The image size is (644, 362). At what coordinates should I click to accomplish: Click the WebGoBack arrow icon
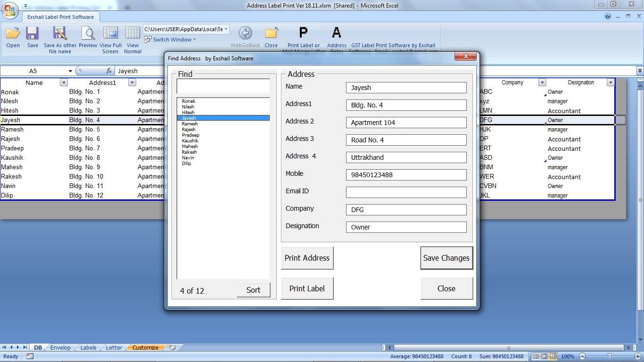[245, 33]
